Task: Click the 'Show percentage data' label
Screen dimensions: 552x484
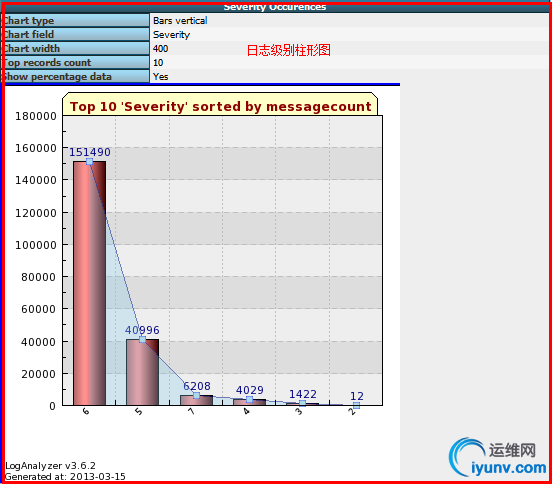Action: pos(76,76)
